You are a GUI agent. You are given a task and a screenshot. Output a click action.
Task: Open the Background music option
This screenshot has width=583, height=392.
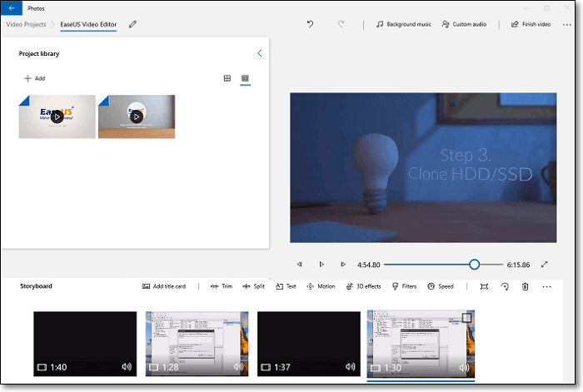click(x=404, y=24)
